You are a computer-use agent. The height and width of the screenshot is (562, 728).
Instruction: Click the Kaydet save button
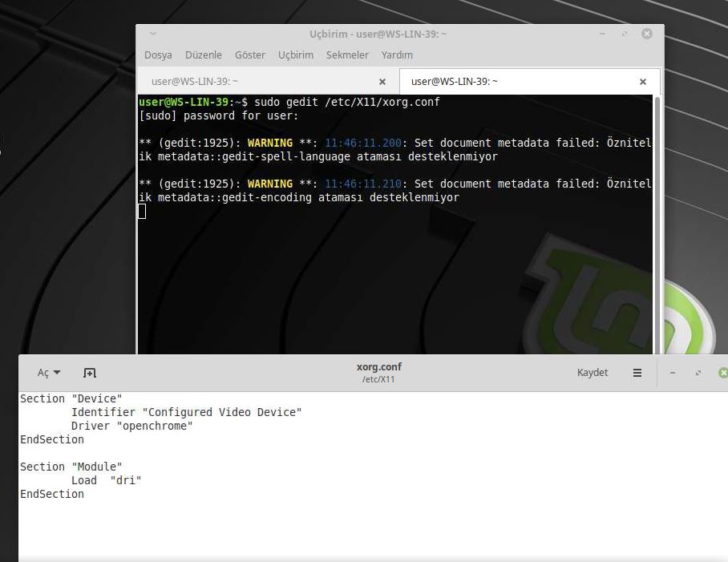click(x=592, y=373)
